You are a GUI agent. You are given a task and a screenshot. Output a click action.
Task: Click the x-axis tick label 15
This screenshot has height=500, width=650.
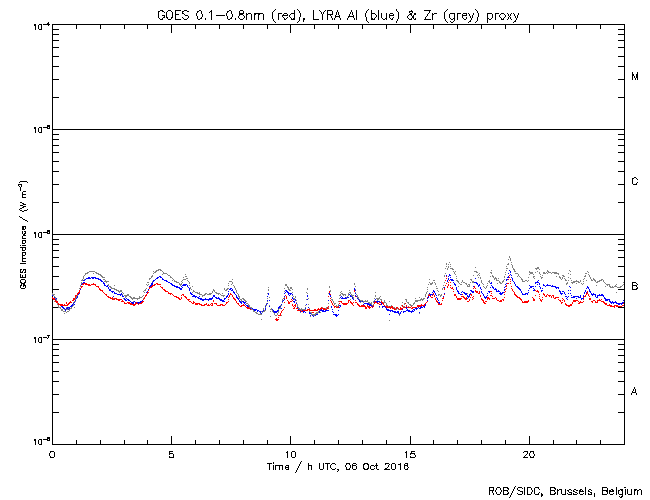[410, 454]
